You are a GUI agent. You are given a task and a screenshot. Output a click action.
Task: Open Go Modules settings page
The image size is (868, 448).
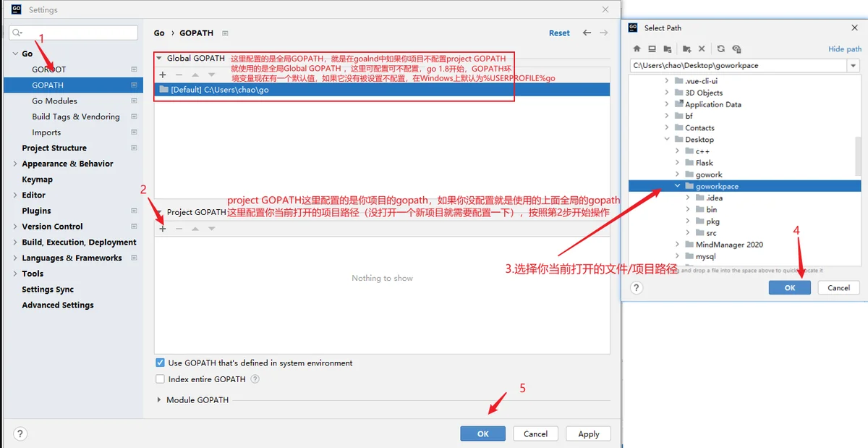[x=54, y=101]
